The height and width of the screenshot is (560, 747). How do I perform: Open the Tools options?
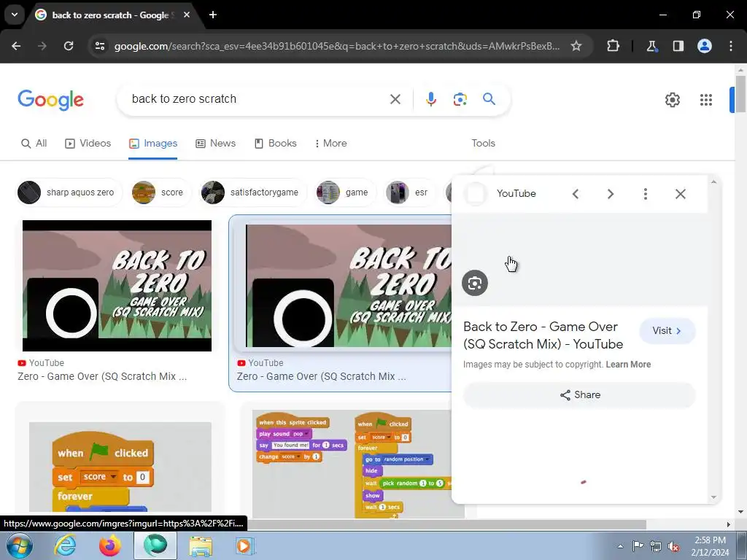(x=483, y=144)
